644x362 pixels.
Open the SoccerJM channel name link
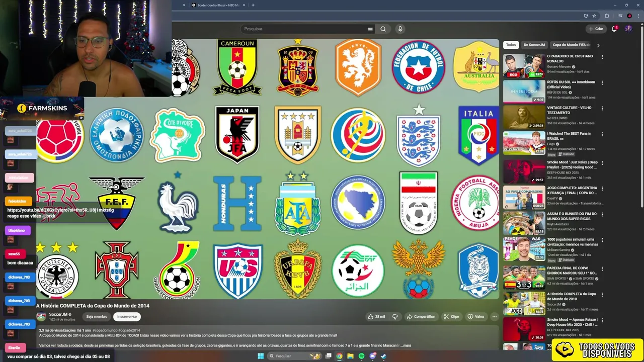[58, 314]
